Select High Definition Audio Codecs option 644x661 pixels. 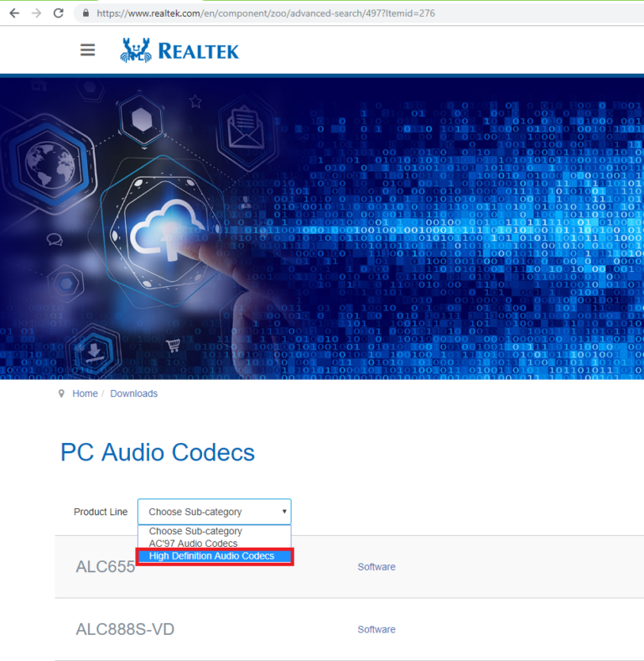(215, 556)
